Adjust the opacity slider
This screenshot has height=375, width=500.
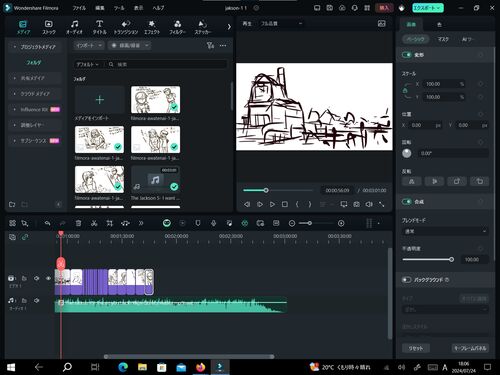(427, 259)
